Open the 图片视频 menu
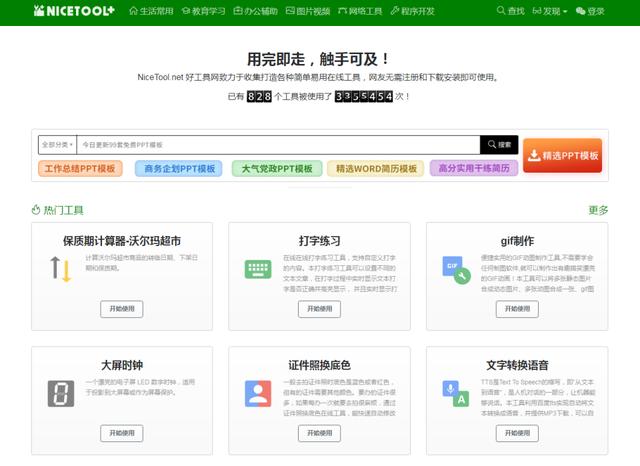 click(308, 11)
